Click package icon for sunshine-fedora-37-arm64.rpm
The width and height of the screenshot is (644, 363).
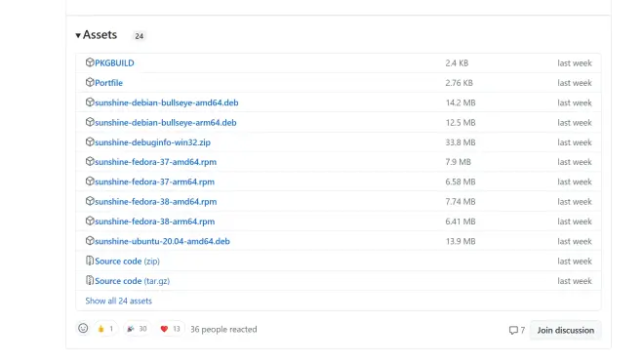pos(90,181)
